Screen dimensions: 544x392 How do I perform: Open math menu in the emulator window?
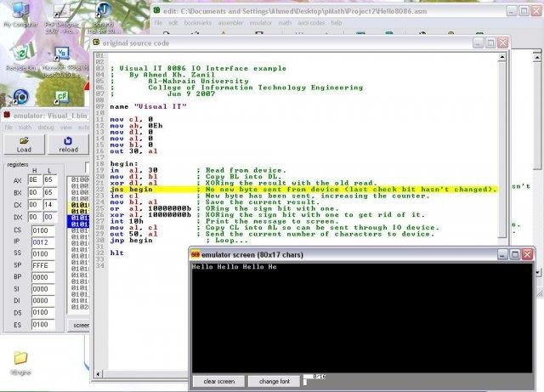click(25, 128)
